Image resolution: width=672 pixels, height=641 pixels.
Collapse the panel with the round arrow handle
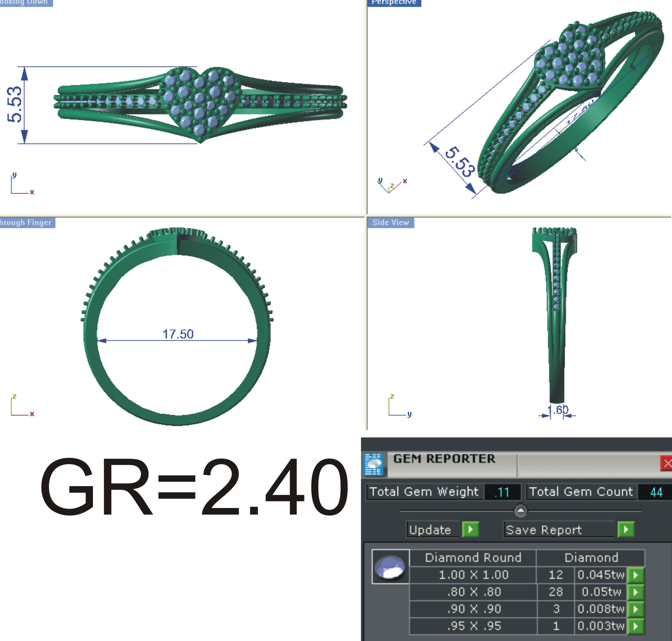[x=520, y=510]
